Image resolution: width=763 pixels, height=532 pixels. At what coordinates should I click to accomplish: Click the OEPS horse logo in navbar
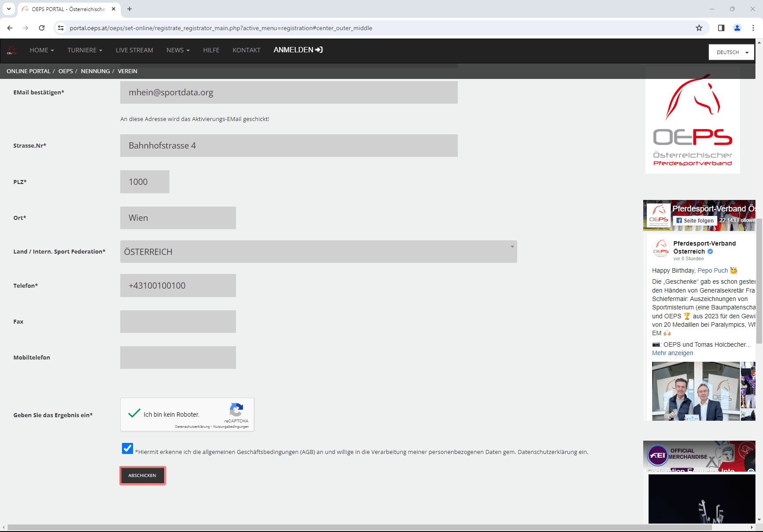pyautogui.click(x=12, y=50)
